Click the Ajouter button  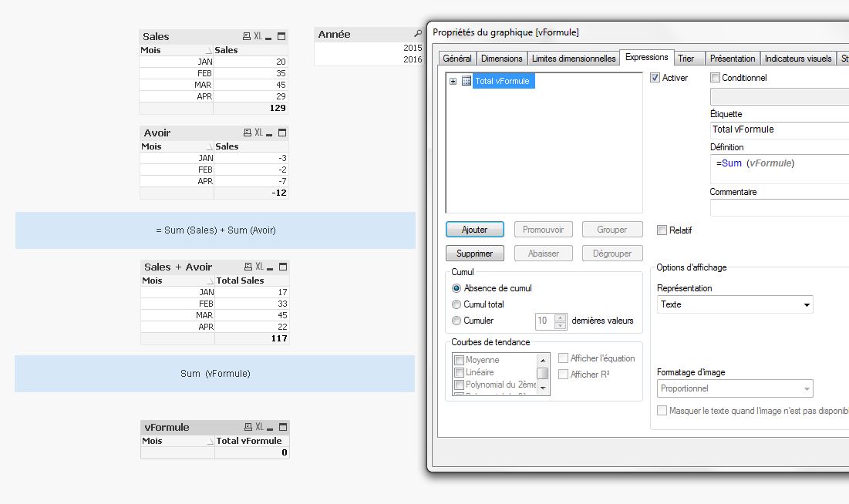(x=475, y=230)
